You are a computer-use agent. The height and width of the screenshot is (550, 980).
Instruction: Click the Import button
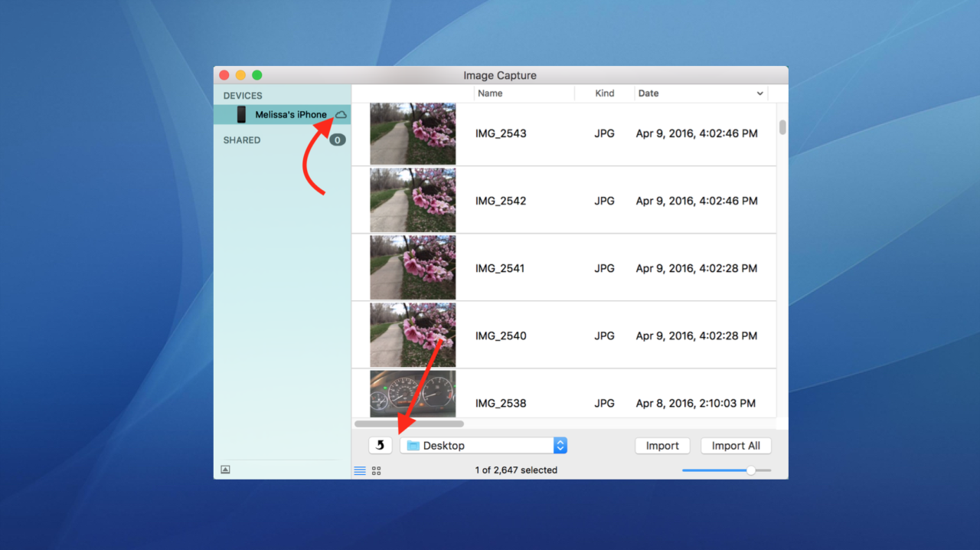662,446
